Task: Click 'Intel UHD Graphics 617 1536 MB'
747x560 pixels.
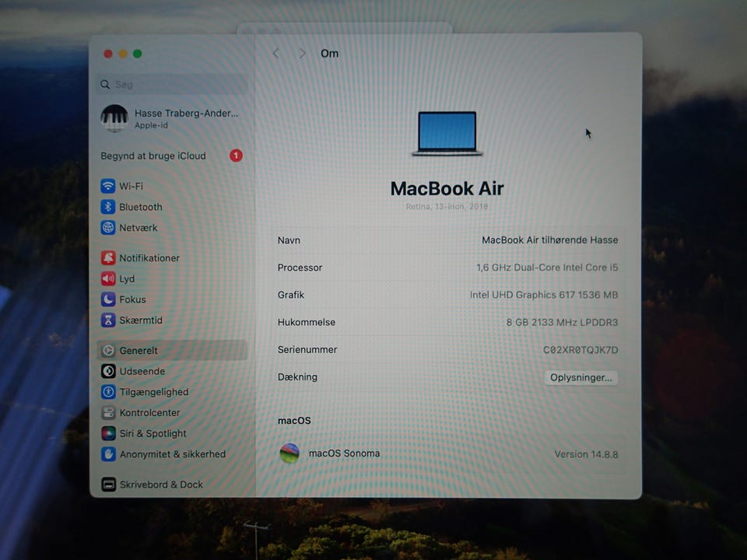Action: coord(544,295)
